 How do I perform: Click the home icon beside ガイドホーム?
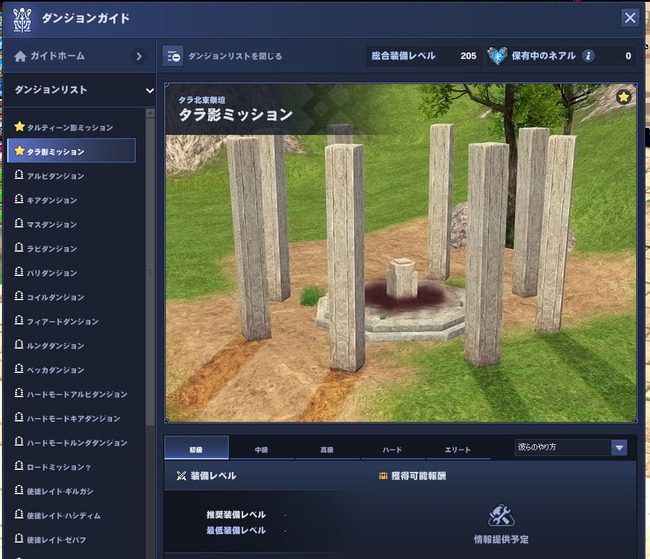20,56
